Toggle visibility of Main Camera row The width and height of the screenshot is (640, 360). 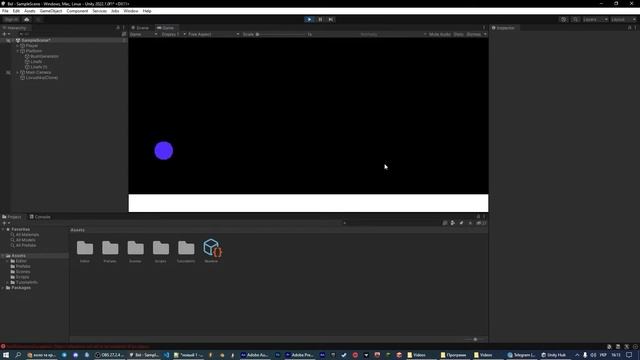click(x=8, y=72)
